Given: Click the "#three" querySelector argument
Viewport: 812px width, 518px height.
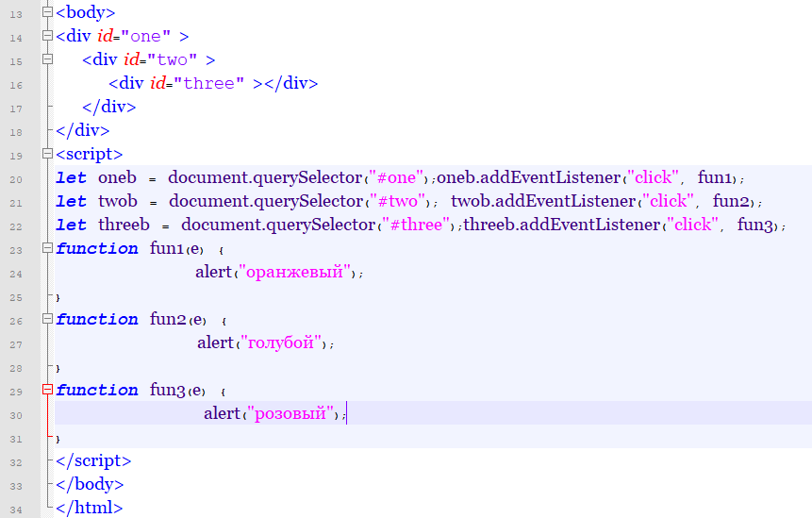Looking at the screenshot, I should point(419,226).
